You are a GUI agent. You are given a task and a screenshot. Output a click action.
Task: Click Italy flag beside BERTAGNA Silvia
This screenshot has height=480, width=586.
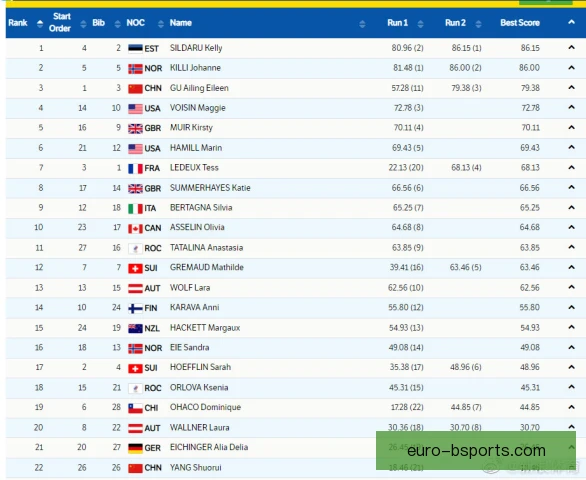[x=135, y=209]
